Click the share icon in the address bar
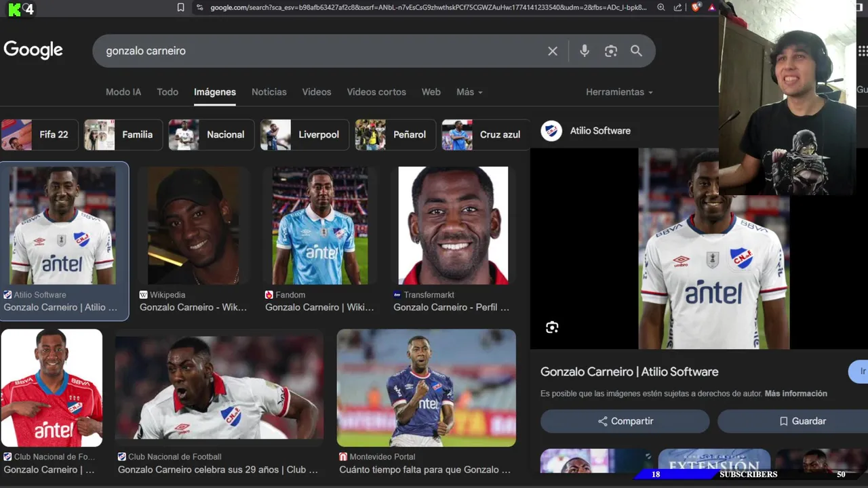Screen dimensions: 868x488 [x=678, y=7]
